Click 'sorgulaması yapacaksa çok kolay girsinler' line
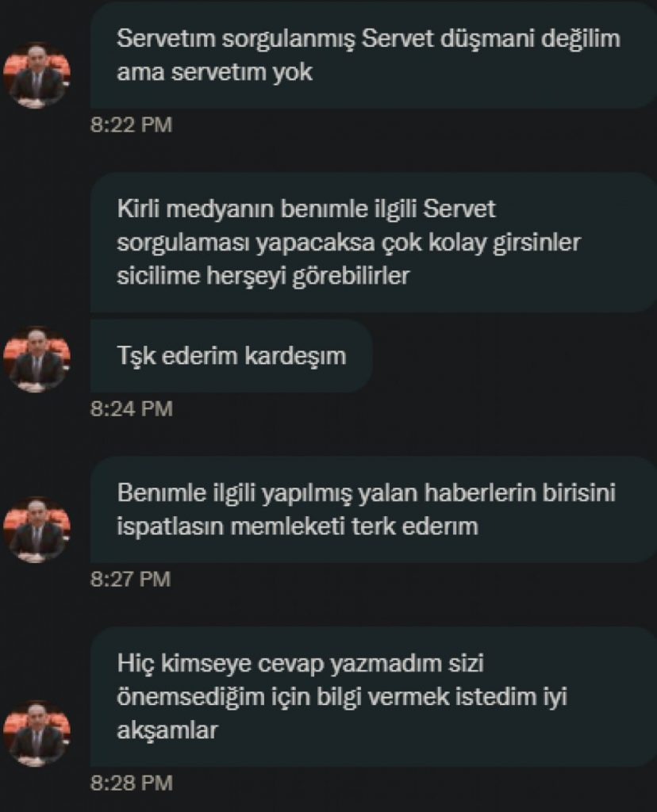657x812 pixels. coord(348,243)
